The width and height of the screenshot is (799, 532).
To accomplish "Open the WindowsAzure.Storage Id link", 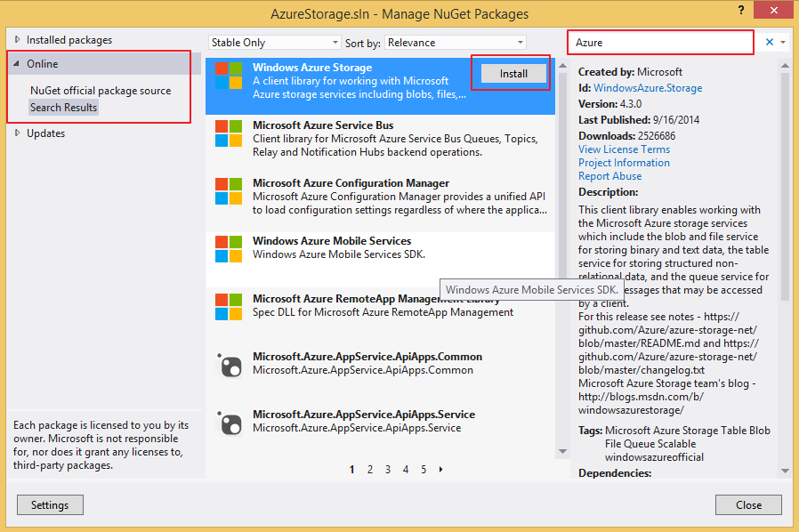I will [x=648, y=88].
